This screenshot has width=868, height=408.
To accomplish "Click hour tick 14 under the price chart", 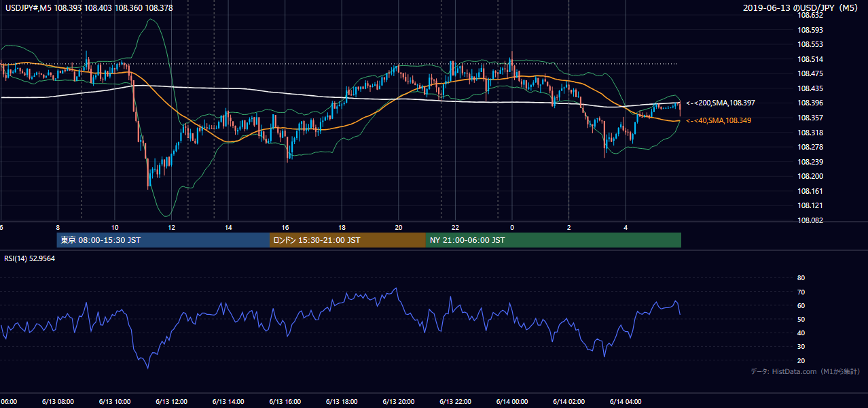I will point(228,227).
